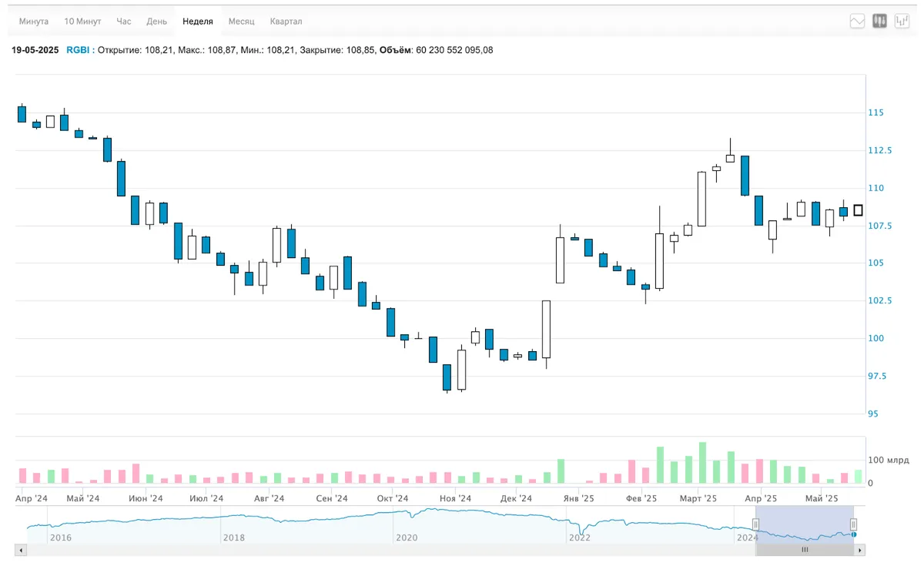
Task: Click the 105 price axis label
Action: 875,263
